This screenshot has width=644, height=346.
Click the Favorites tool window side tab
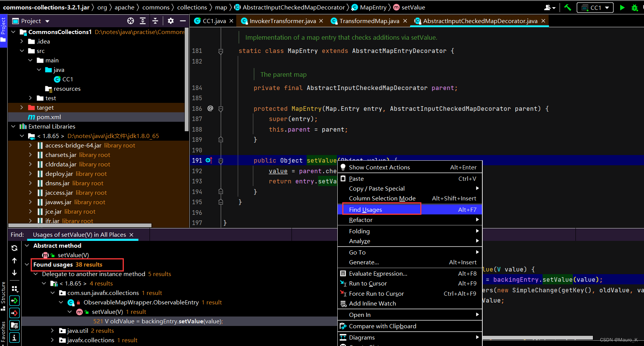(3, 333)
